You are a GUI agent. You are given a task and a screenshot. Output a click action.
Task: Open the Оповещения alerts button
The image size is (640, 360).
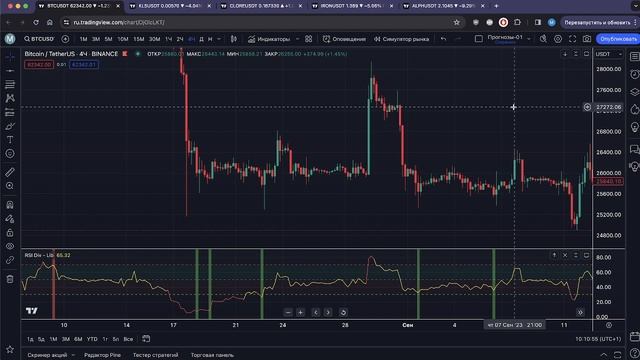(344, 39)
